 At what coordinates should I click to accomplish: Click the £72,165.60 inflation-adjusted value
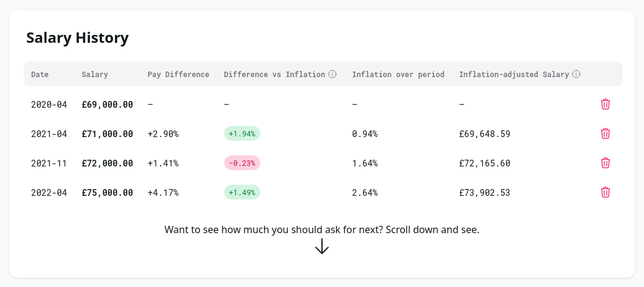(x=485, y=163)
